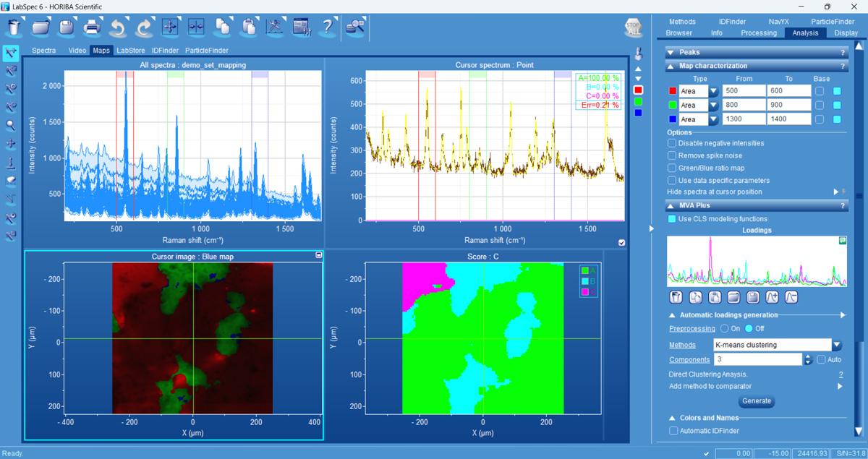
Task: Switch to the Spectra tab
Action: click(x=43, y=51)
